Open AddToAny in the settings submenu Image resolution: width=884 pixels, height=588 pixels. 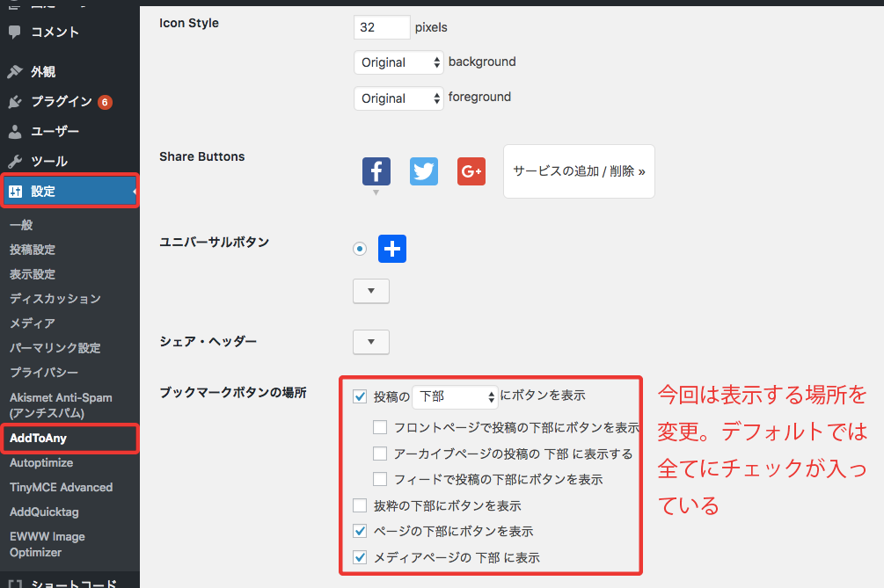[x=39, y=438]
